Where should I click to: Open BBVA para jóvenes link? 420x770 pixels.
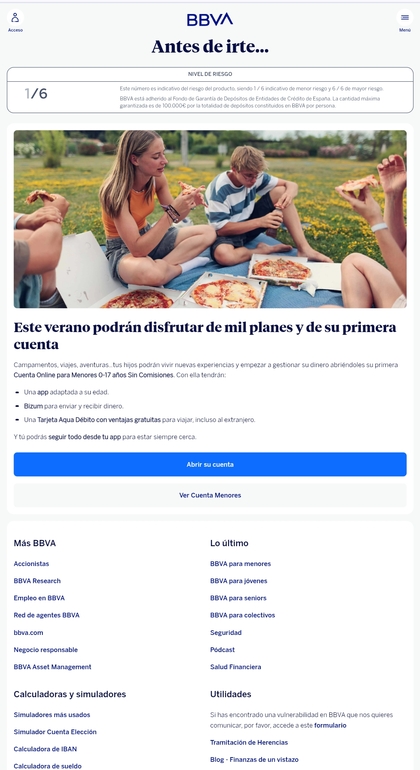coord(239,581)
